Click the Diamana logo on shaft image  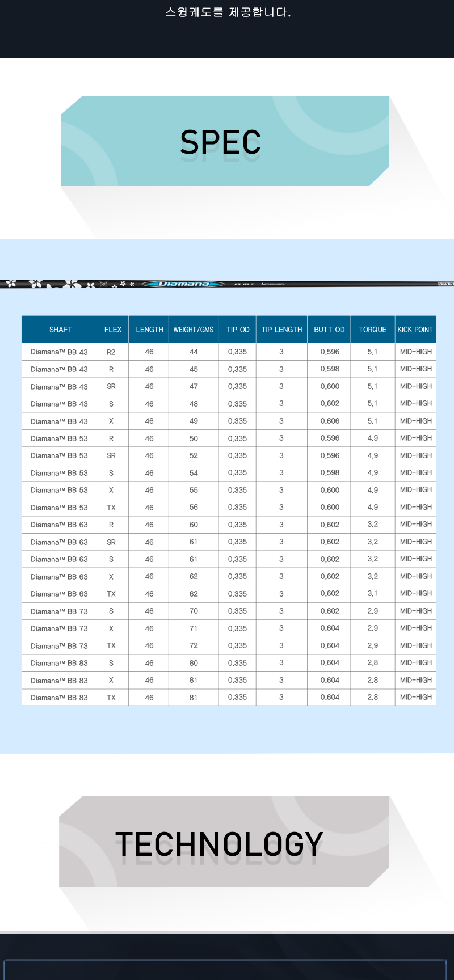pyautogui.click(x=183, y=284)
